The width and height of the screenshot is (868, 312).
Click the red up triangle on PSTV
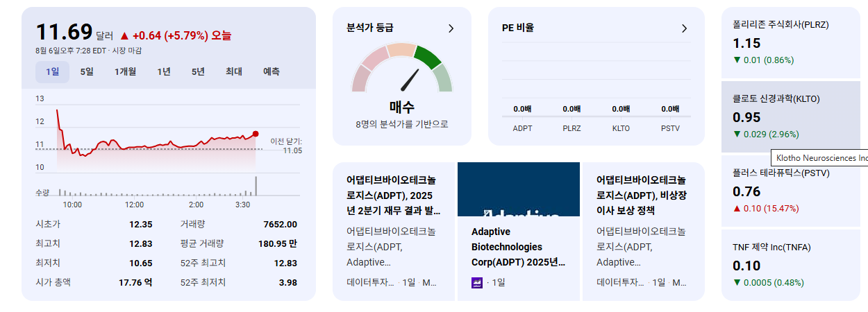point(737,208)
